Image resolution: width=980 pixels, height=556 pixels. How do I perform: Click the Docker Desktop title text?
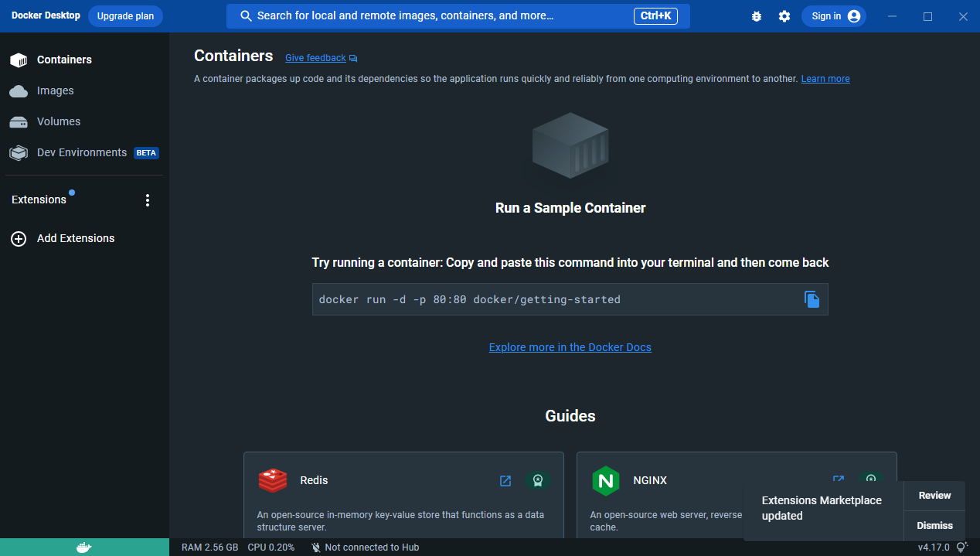46,15
